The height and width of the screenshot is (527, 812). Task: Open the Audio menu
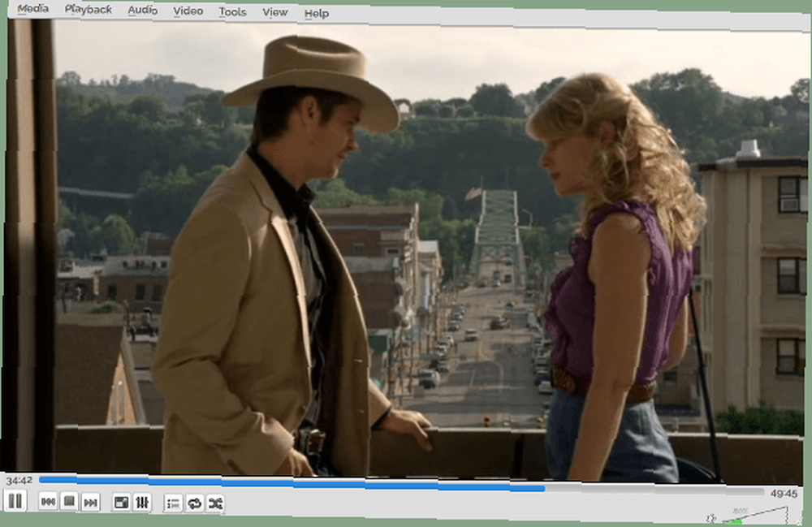click(142, 11)
